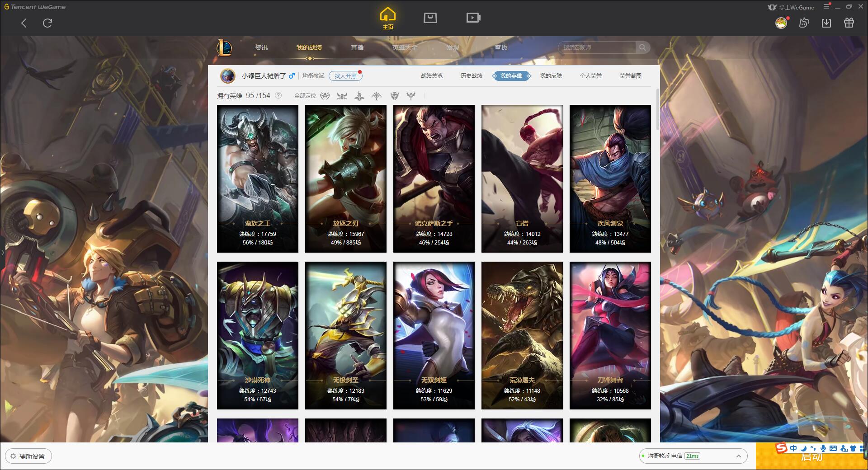Open the 荒漠屠夫 hero card

pos(522,335)
